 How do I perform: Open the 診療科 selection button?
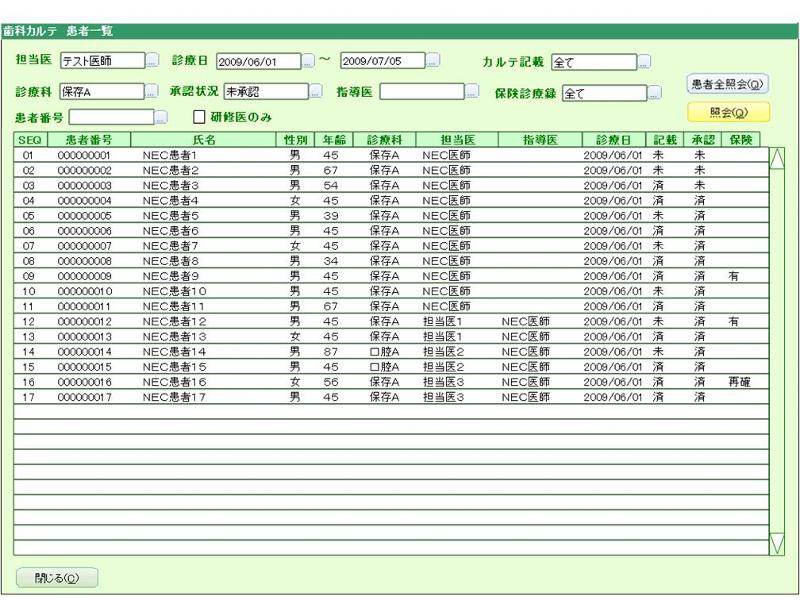152,92
